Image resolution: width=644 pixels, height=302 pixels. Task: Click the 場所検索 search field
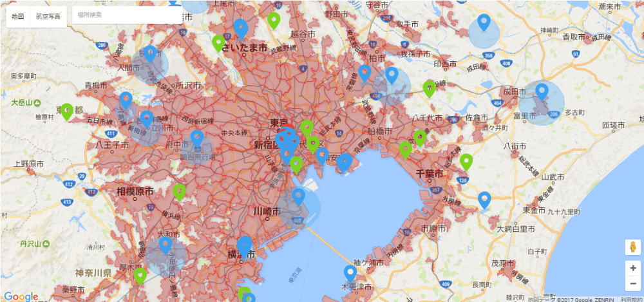(x=127, y=15)
